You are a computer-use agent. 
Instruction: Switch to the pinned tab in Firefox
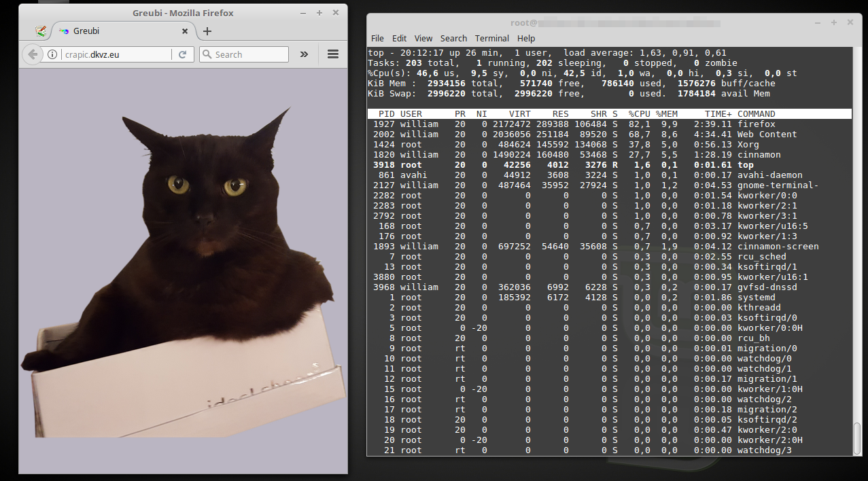pos(41,31)
